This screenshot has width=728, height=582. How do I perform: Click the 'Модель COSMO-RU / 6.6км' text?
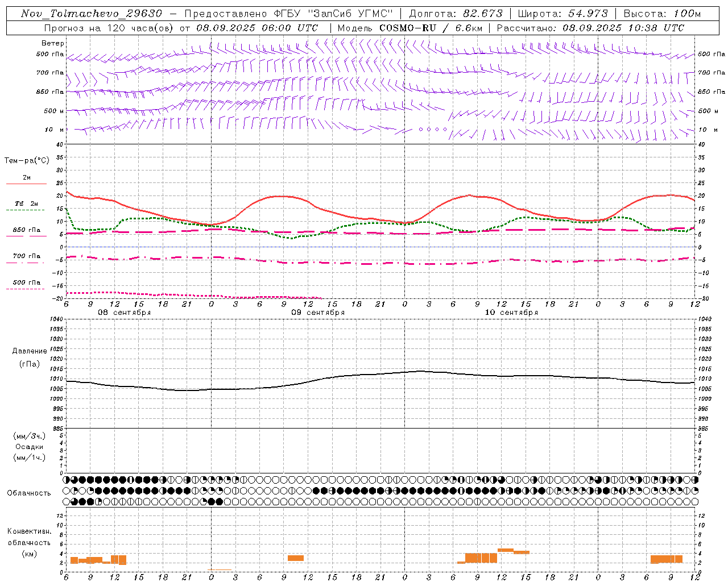pos(409,28)
